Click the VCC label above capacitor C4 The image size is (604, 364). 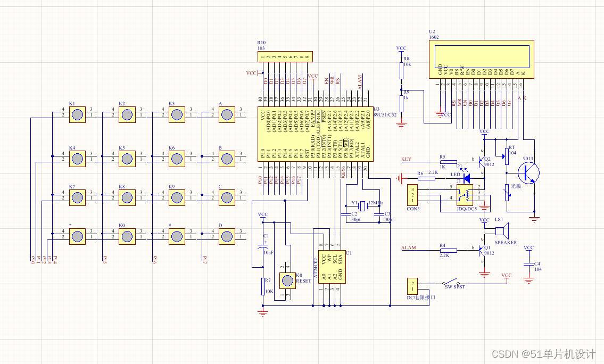528,248
